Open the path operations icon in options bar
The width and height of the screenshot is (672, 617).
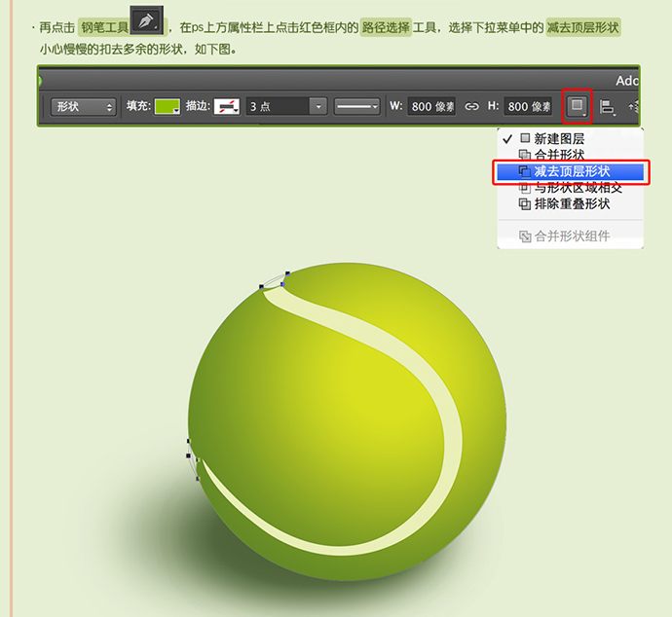click(x=578, y=105)
